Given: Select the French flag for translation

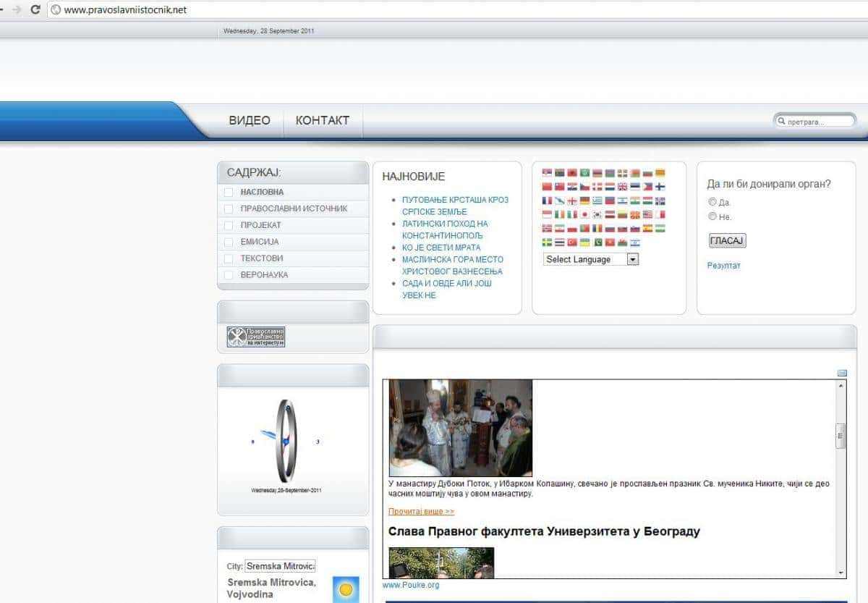Looking at the screenshot, I should pyautogui.click(x=547, y=201).
